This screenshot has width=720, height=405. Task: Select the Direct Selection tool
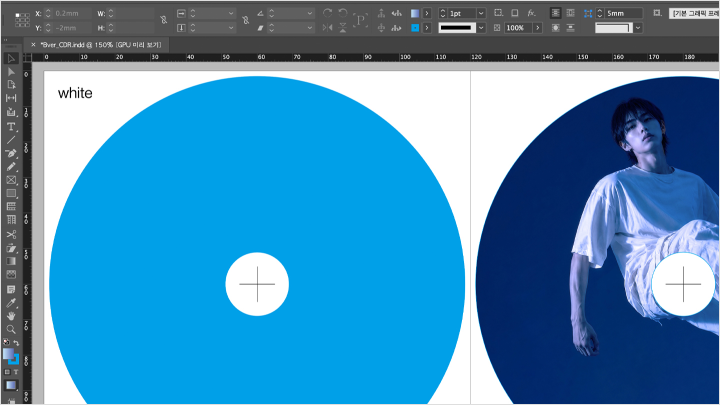[11, 72]
